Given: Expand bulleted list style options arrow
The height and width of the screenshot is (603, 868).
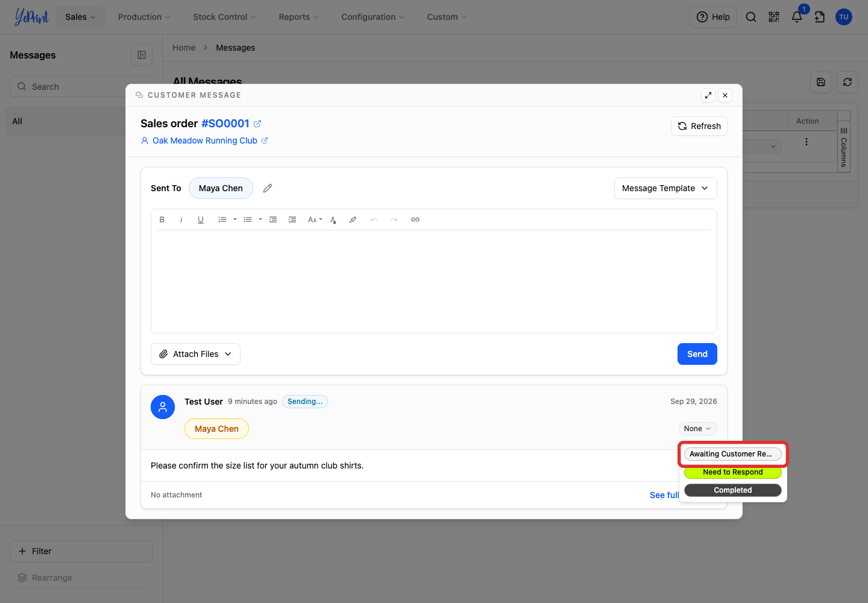Looking at the screenshot, I should [x=260, y=219].
